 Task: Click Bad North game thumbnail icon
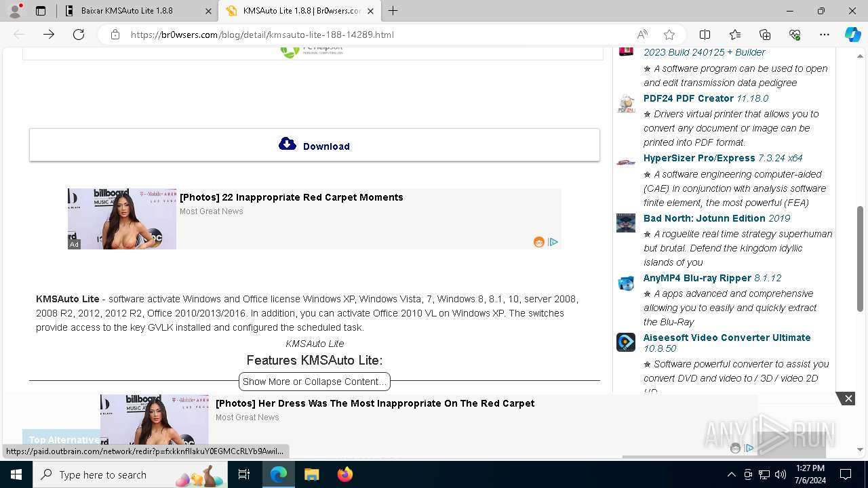pos(626,223)
